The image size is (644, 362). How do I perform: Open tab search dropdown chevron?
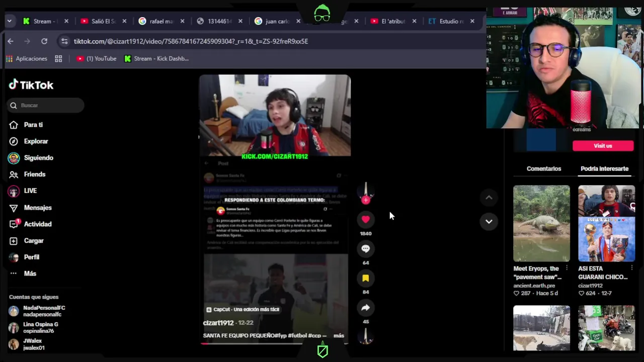9,21
